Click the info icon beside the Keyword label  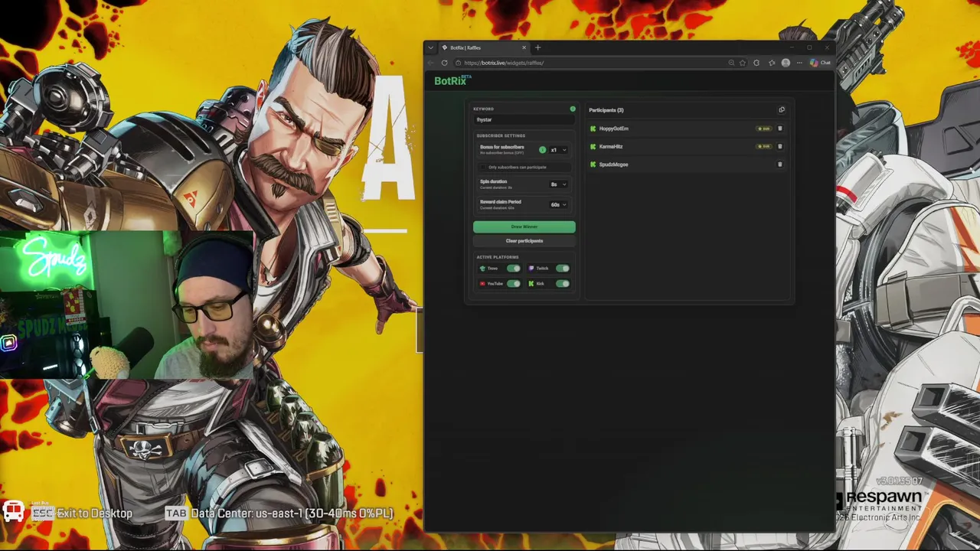[x=573, y=109]
